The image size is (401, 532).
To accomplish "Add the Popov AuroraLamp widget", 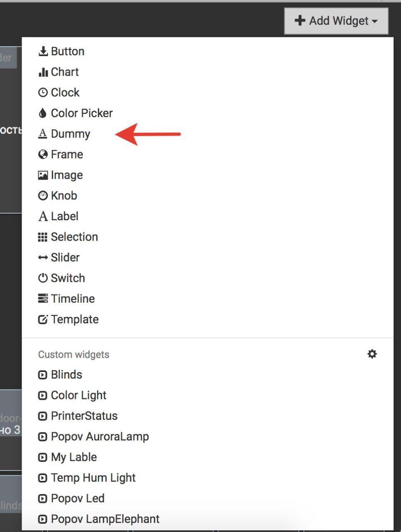I will [x=208, y=436].
